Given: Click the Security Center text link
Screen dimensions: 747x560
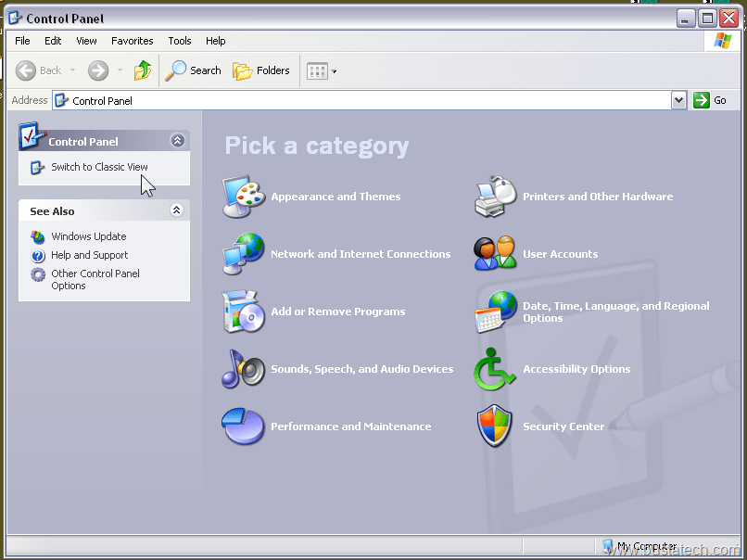Looking at the screenshot, I should pos(563,426).
